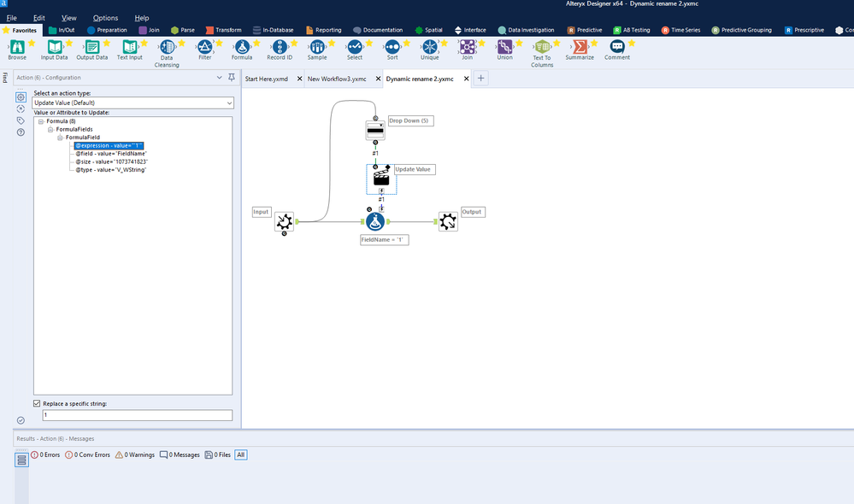This screenshot has height=504, width=854.
Task: Click the Macro Input tool on canvas
Action: [x=285, y=221]
